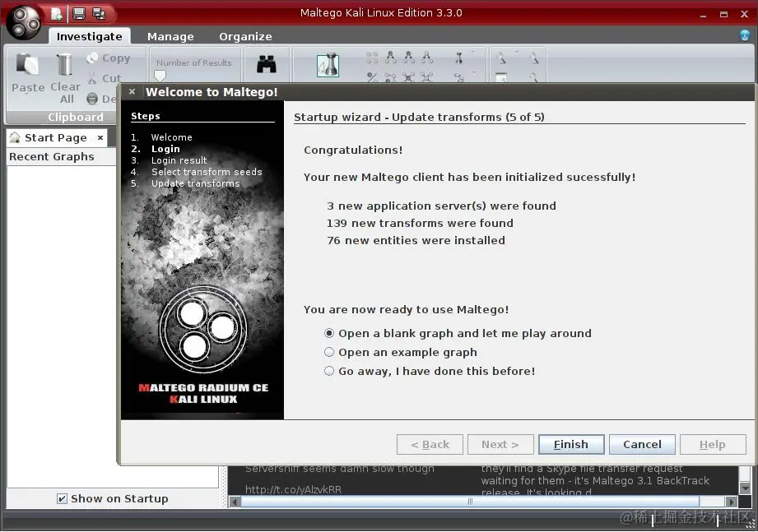Click the Clipboard group label
This screenshot has height=532, width=758.
pyautogui.click(x=76, y=117)
